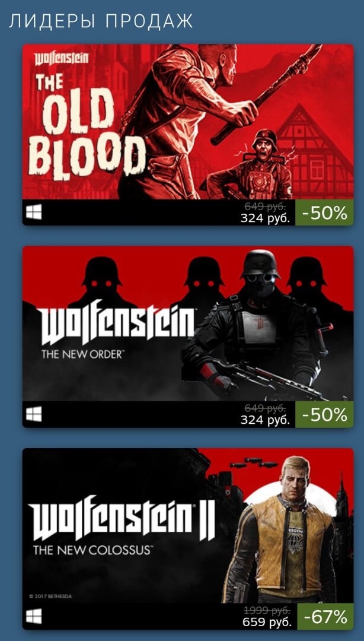Image resolution: width=364 pixels, height=641 pixels.
Task: Click THE NEW ORDER subtitle in banner
Action: (x=82, y=354)
